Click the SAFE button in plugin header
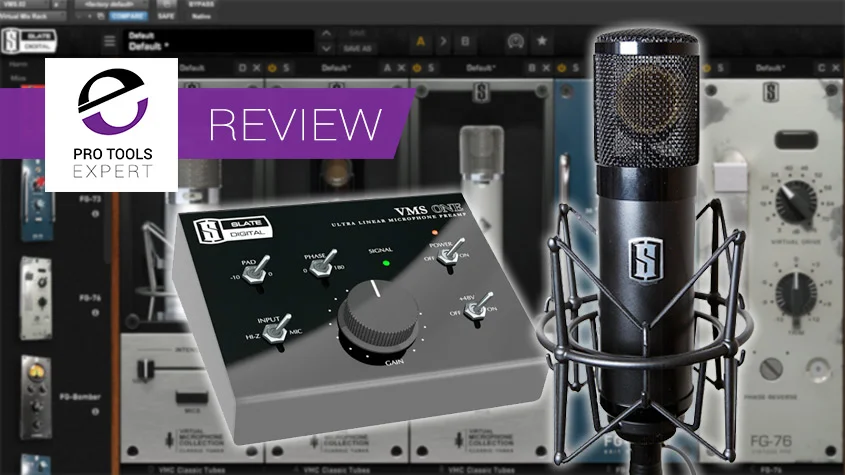The width and height of the screenshot is (845, 475). click(x=166, y=16)
